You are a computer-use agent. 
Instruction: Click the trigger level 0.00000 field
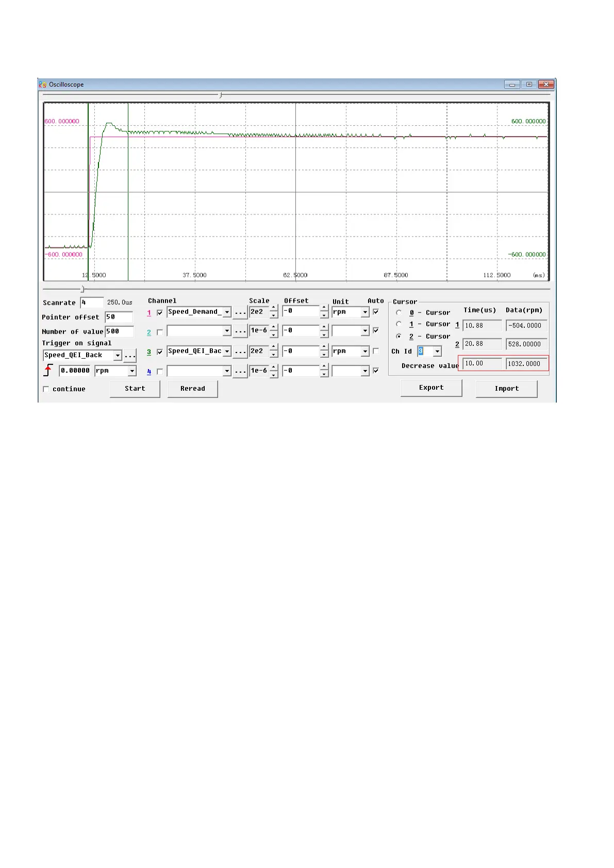[75, 371]
